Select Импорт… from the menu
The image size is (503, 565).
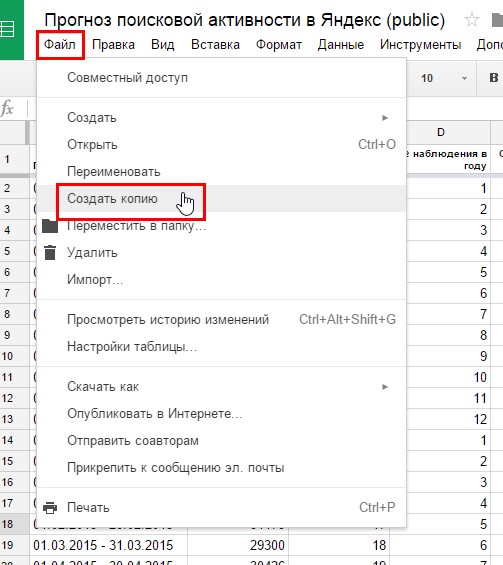coord(222,280)
